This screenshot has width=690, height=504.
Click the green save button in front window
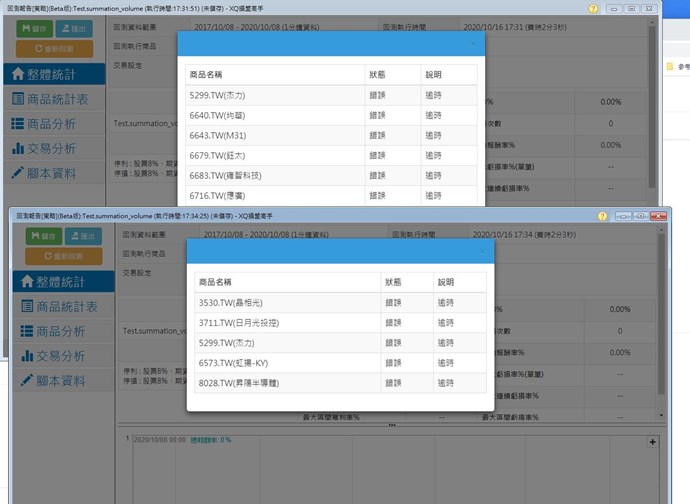click(44, 236)
